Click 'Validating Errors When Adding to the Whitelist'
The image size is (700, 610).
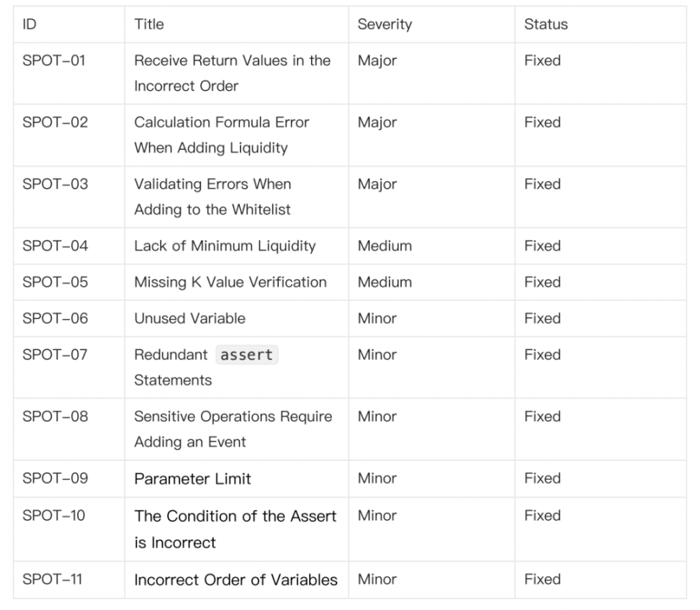click(x=212, y=196)
